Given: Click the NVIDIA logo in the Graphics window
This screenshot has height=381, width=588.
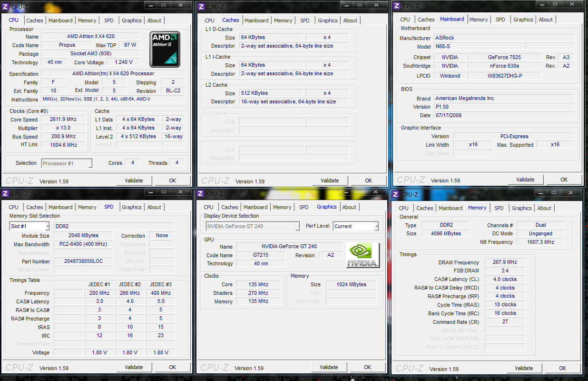Looking at the screenshot, I should point(363,255).
